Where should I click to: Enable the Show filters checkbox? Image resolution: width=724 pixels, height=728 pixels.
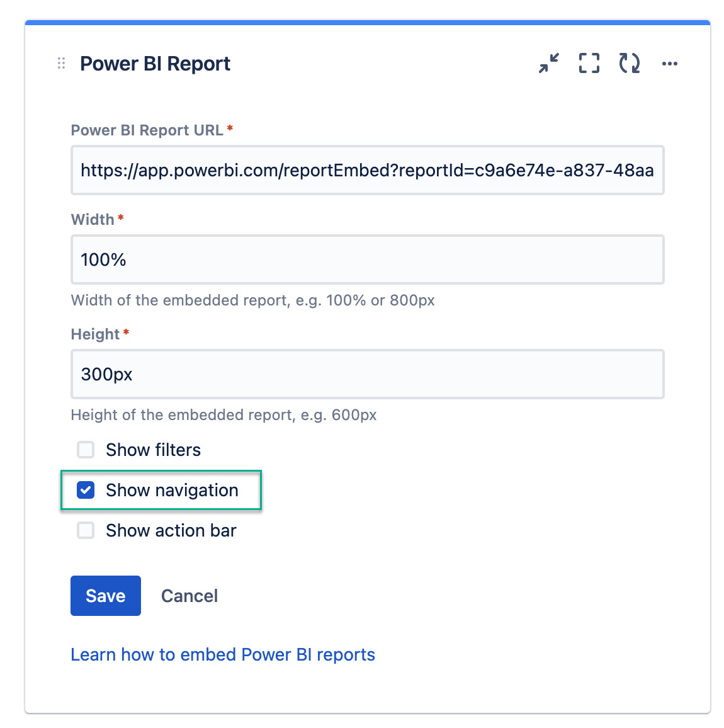click(86, 450)
